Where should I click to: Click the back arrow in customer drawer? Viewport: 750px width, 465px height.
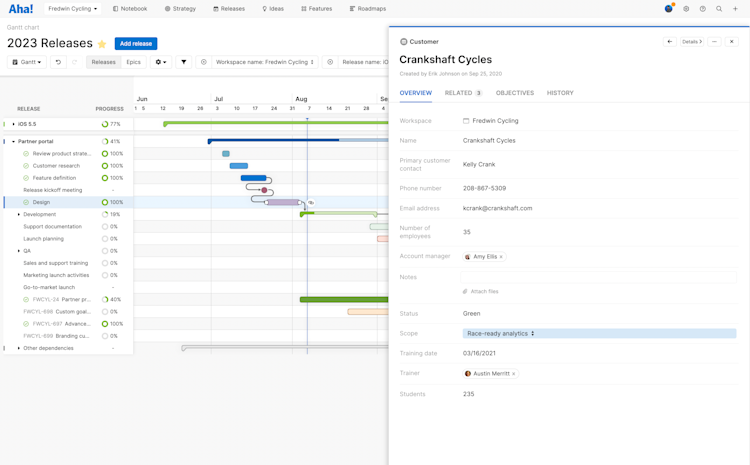[670, 42]
